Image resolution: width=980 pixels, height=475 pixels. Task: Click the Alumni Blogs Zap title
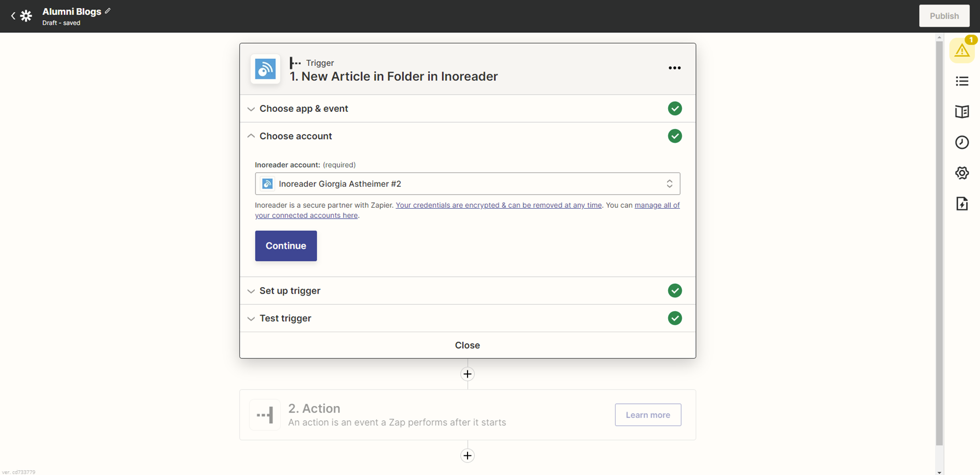tap(72, 12)
